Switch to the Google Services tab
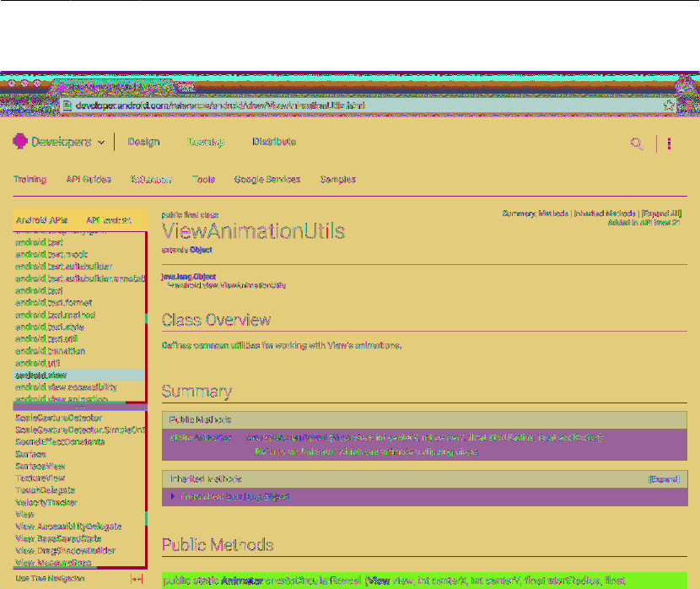Image resolution: width=700 pixels, height=589 pixels. click(x=267, y=179)
